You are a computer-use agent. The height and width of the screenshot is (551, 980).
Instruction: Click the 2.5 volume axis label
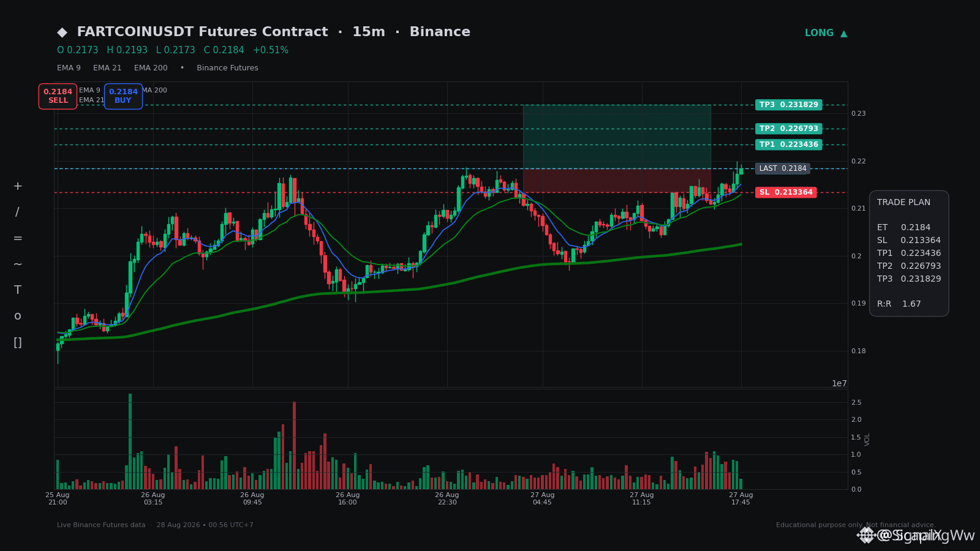pos(856,403)
